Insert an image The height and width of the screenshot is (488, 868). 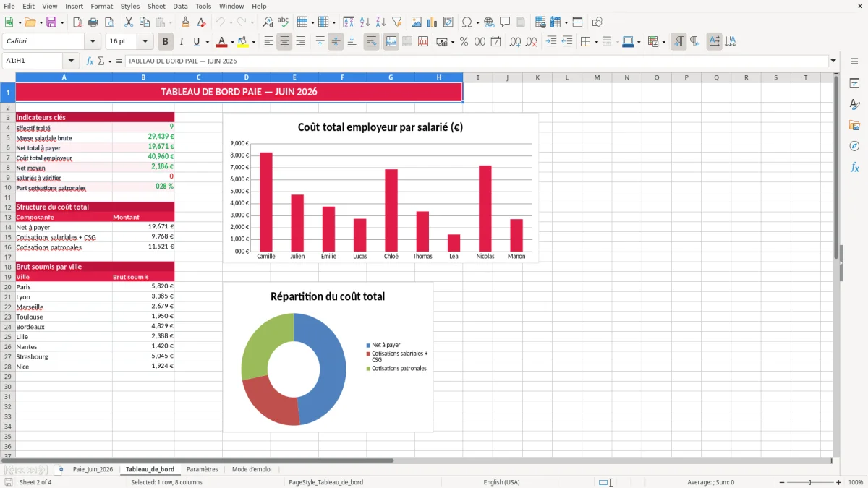click(417, 22)
